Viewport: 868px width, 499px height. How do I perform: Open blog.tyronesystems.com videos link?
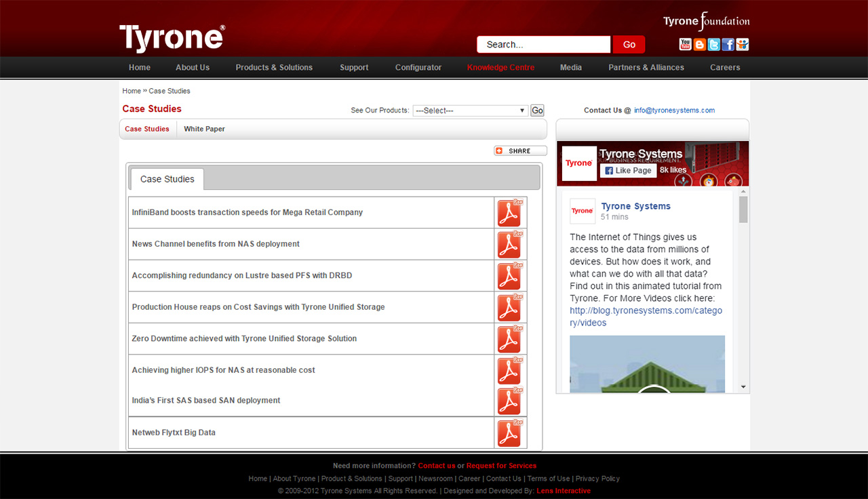coord(646,317)
